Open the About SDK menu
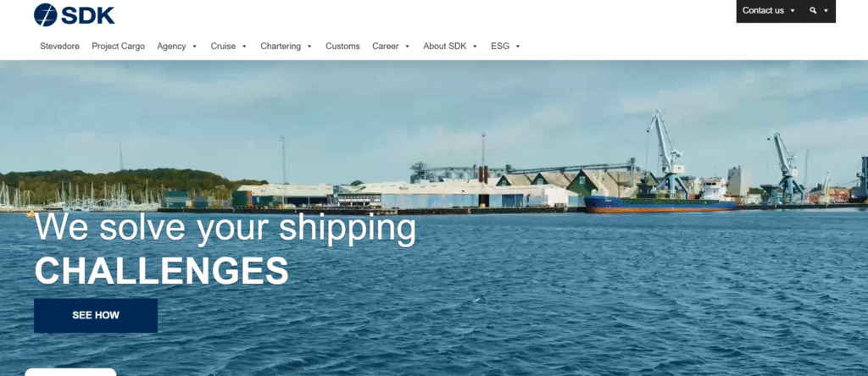Image resolution: width=868 pixels, height=376 pixels. (x=445, y=47)
